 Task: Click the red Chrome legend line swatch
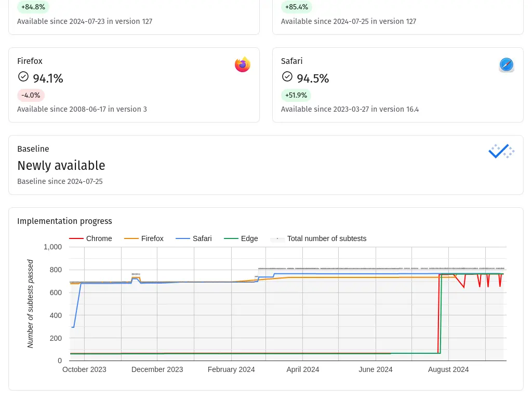[76, 238]
